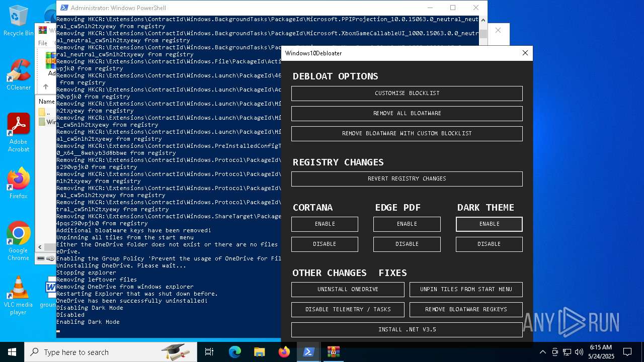Enable Dark Theme
The image size is (644, 362).
[489, 224]
